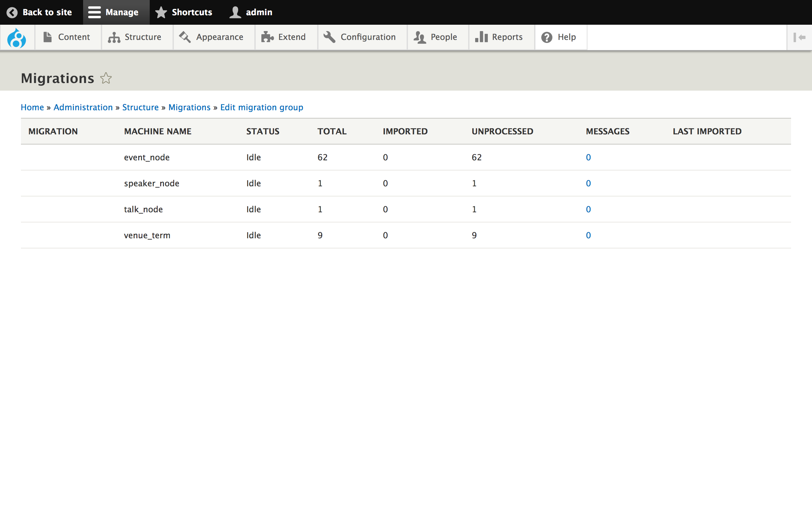Open the Structure menu item
Viewport: 812px width, 507px height.
[x=135, y=37]
